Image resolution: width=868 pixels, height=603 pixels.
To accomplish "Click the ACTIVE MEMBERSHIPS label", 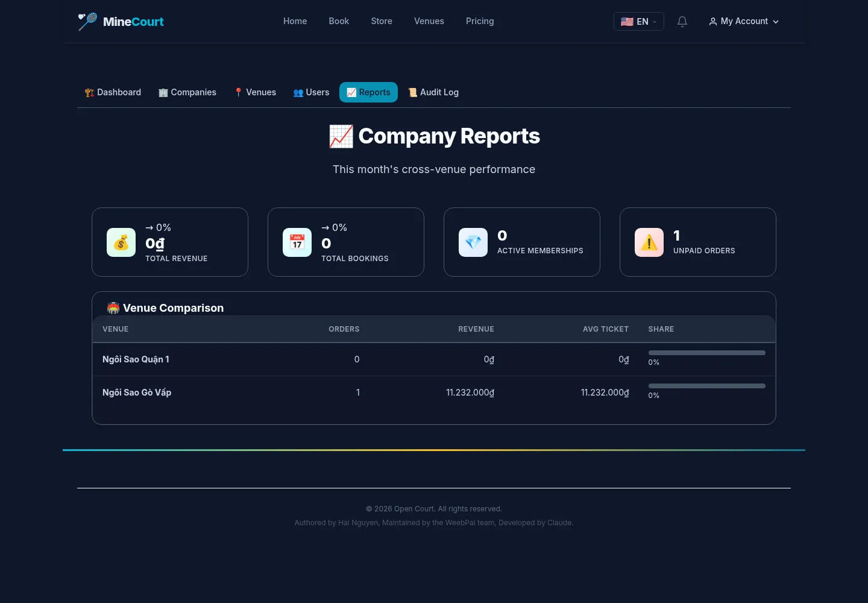I will click(x=540, y=251).
